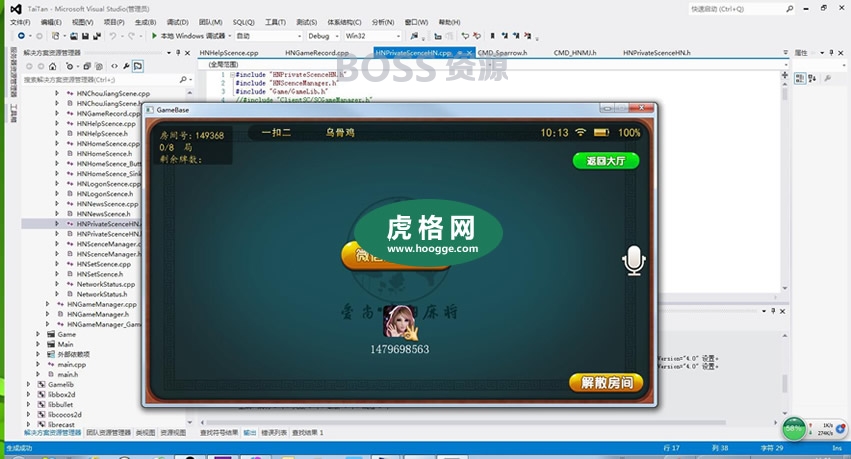The image size is (851, 459).
Task: Click the Comment Selection toolbar icon
Action: (x=465, y=36)
